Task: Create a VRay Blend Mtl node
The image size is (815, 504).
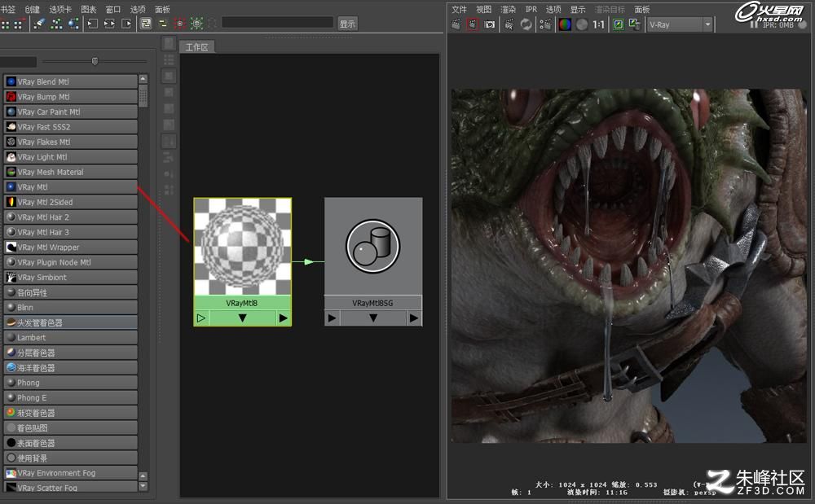Action: 71,81
